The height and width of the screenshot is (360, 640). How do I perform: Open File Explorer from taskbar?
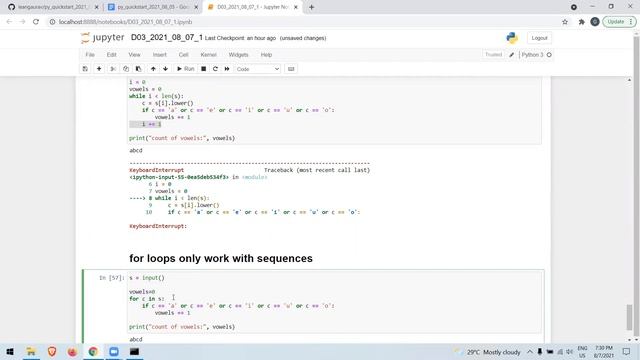31,351
